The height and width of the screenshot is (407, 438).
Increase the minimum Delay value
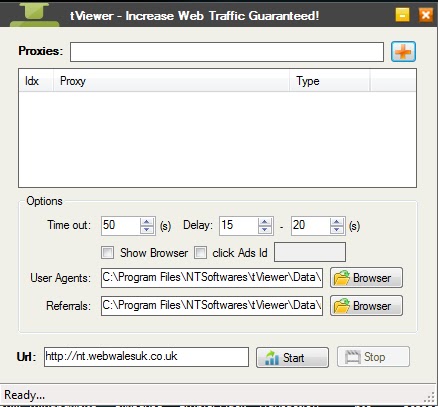[x=265, y=222]
